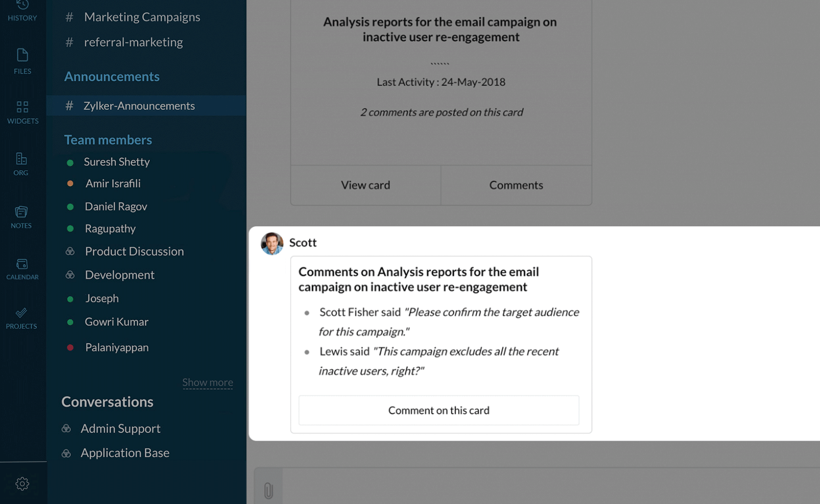Screen dimensions: 820x504
Task: Expand team list with Show more
Action: (x=207, y=382)
